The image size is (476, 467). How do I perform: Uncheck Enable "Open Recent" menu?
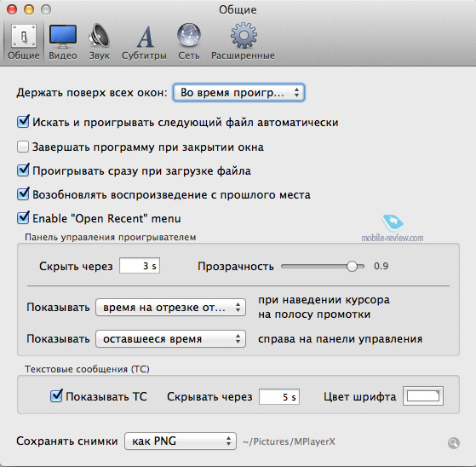pyautogui.click(x=23, y=218)
